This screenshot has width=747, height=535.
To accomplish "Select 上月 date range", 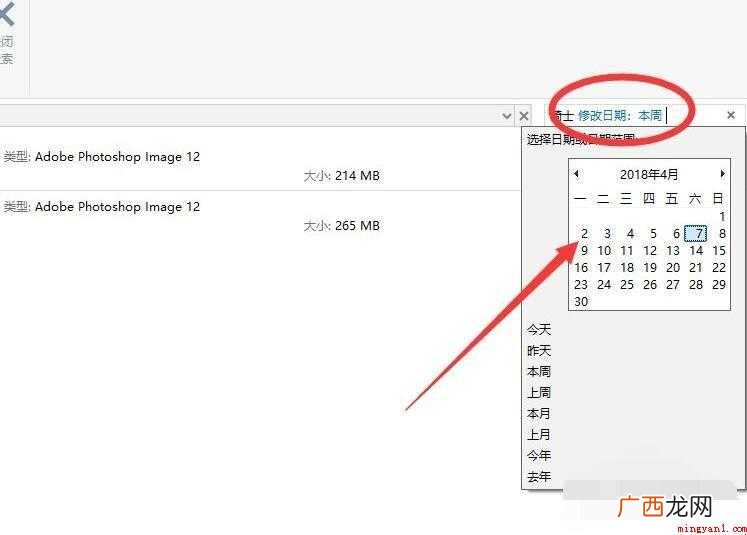I will click(539, 434).
